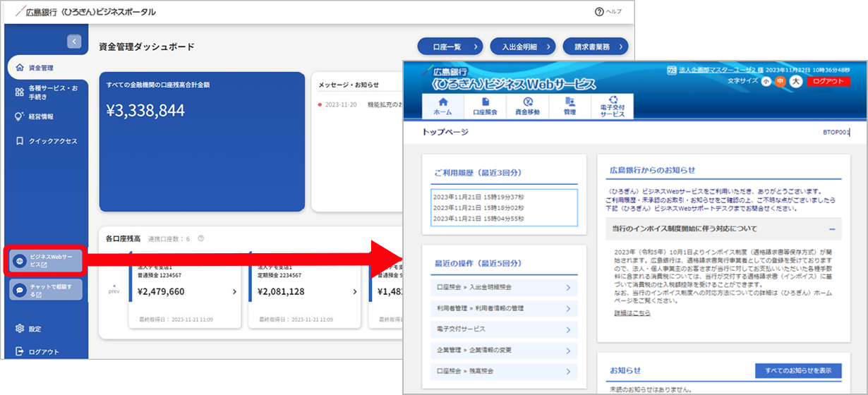Image resolution: width=868 pixels, height=395 pixels.
Task: Select the 管理 tab in the Web service window
Action: click(x=570, y=107)
